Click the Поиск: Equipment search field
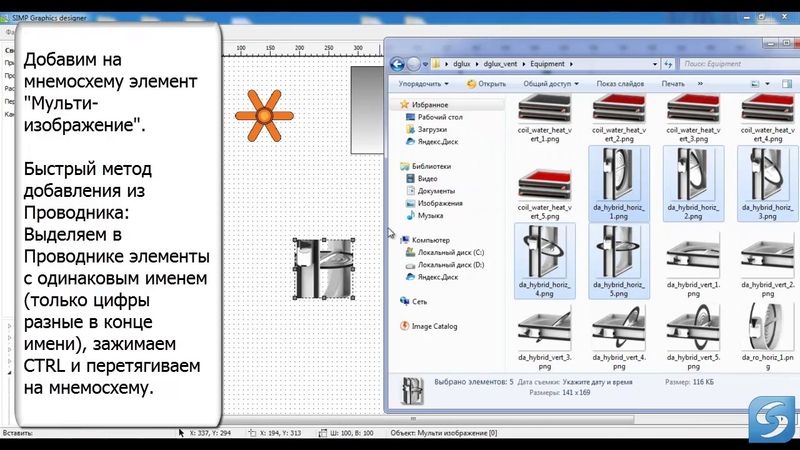Viewport: 800px width, 450px height. 735,64
